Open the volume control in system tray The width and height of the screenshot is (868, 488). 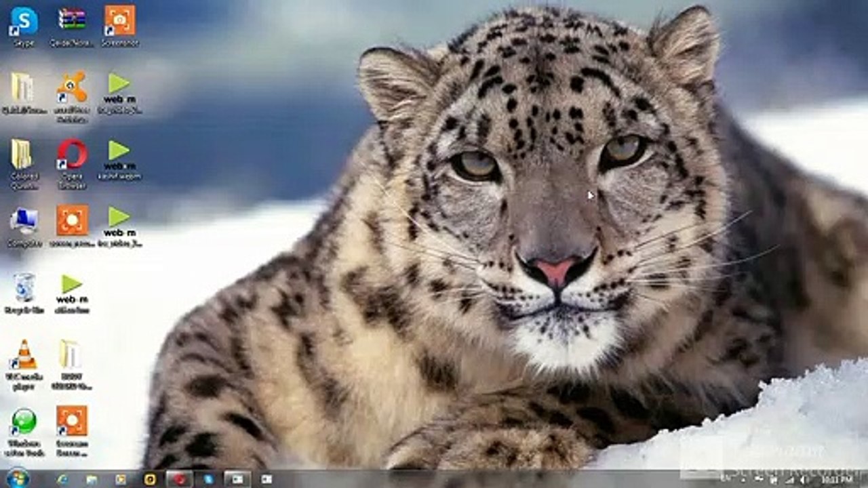coord(804,480)
